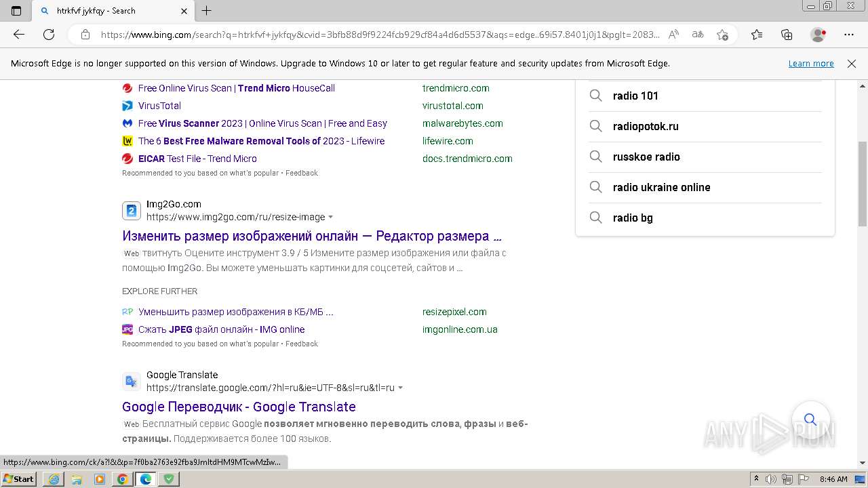The height and width of the screenshot is (488, 868).
Task: Open the Favorites list
Action: coord(757,35)
